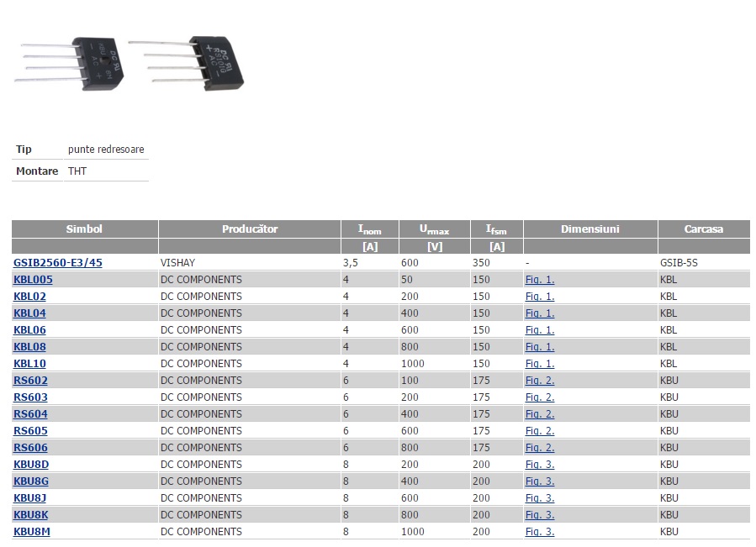The width and height of the screenshot is (756, 547).
Task: Open the RS606 part link
Action: click(x=30, y=447)
